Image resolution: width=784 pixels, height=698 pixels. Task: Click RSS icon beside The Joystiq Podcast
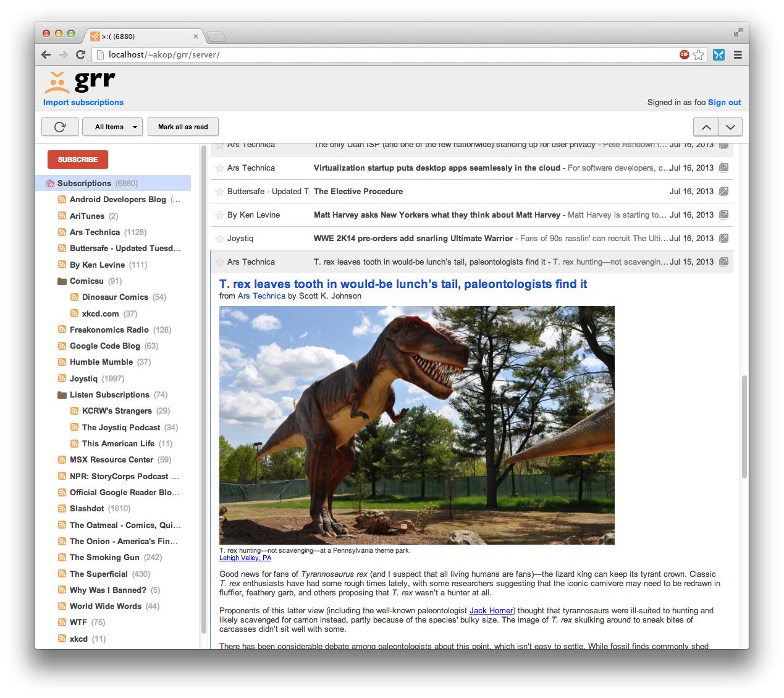[x=74, y=427]
